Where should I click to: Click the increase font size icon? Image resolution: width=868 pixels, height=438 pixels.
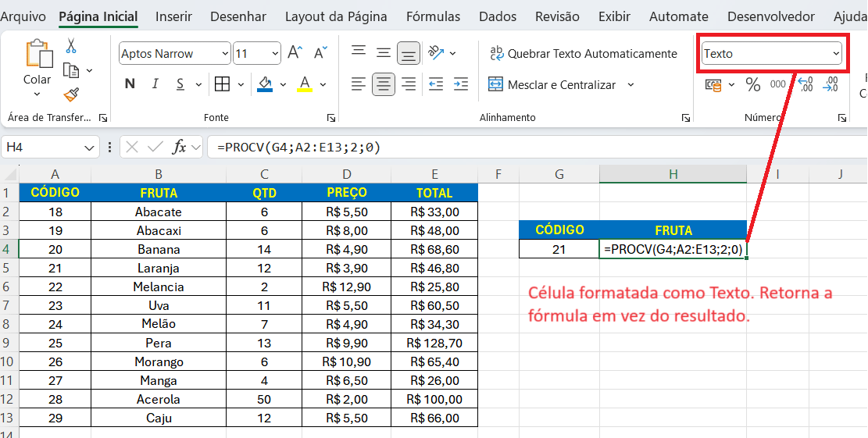[295, 53]
